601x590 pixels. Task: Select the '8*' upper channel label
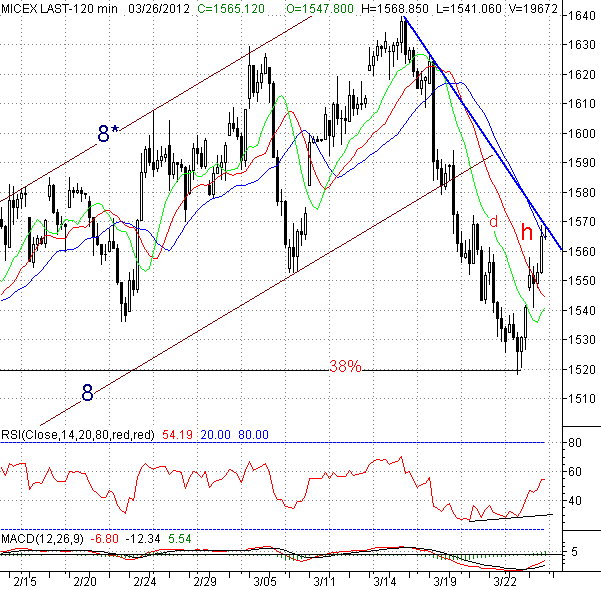pos(108,134)
